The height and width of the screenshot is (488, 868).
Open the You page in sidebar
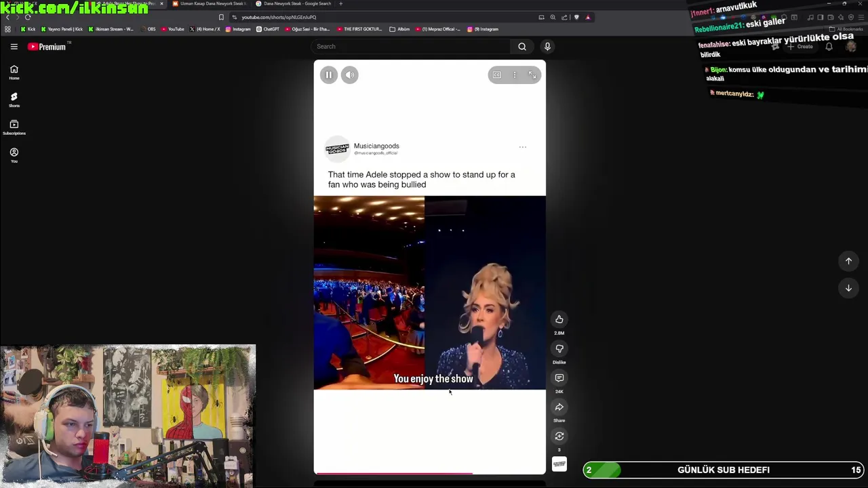[14, 155]
